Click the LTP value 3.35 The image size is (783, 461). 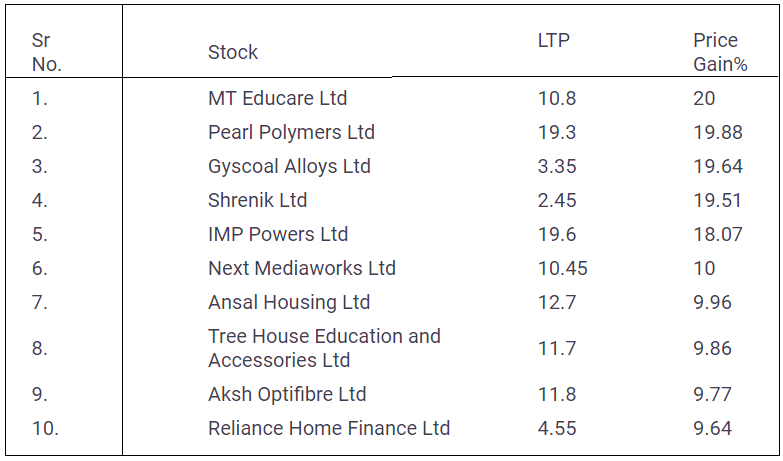tap(557, 166)
